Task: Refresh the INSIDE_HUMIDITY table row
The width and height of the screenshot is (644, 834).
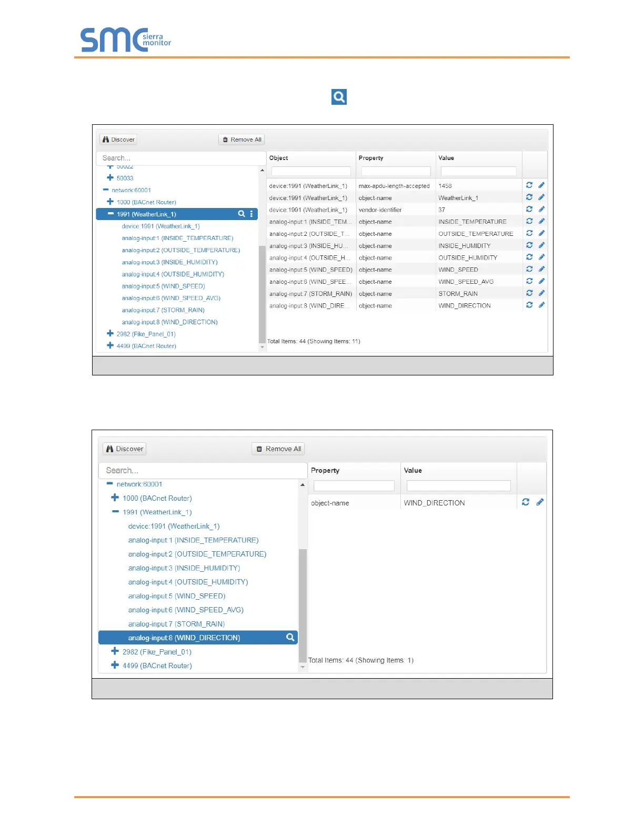Action: point(529,245)
